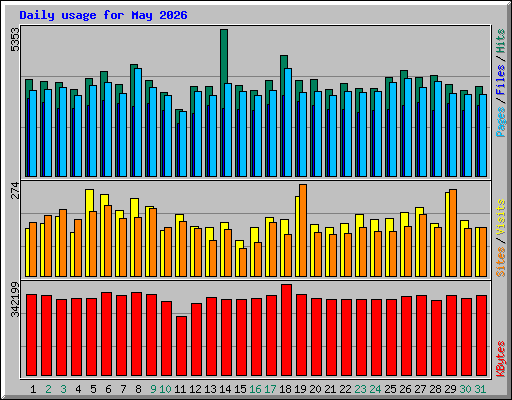This screenshot has width=512, height=400.
Task: Click the red KBytes bar for day 1
Action: (31, 335)
